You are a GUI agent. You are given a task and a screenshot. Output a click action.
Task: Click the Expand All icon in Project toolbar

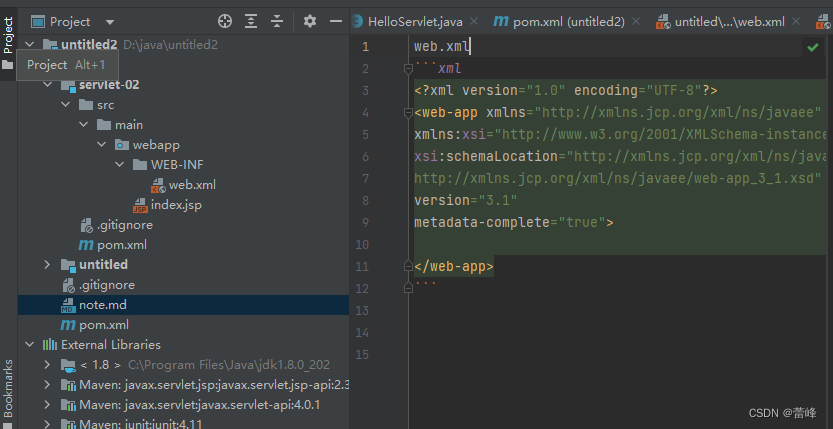(x=251, y=21)
